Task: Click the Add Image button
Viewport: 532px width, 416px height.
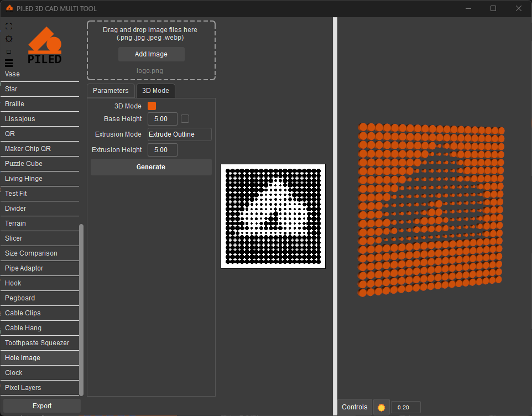Action: [151, 54]
